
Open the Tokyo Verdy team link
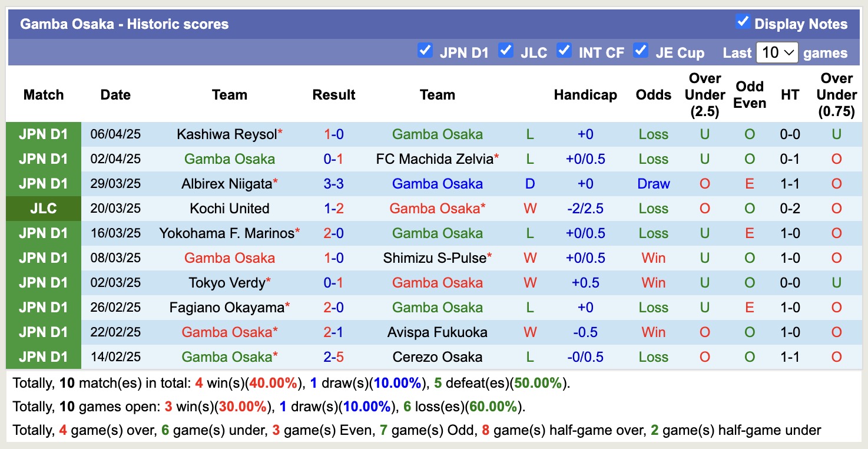(227, 283)
